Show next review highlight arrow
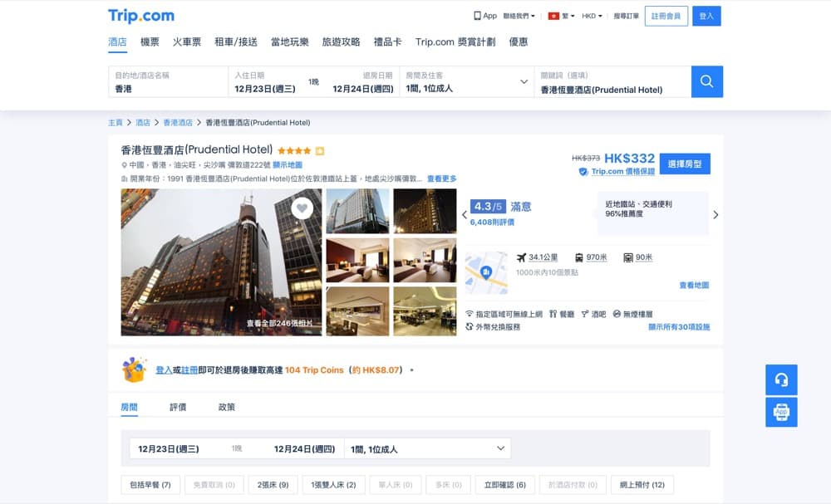831x504 pixels. pyautogui.click(x=715, y=214)
